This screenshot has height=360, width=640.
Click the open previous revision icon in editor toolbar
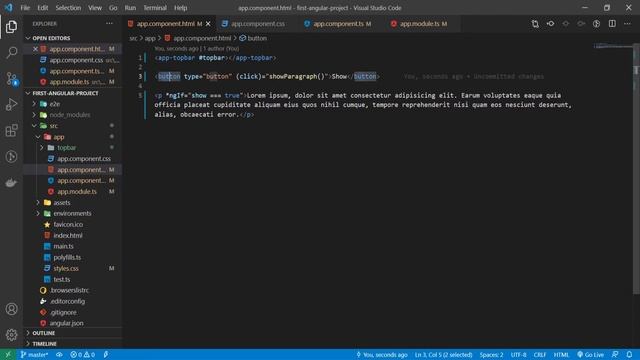click(550, 24)
